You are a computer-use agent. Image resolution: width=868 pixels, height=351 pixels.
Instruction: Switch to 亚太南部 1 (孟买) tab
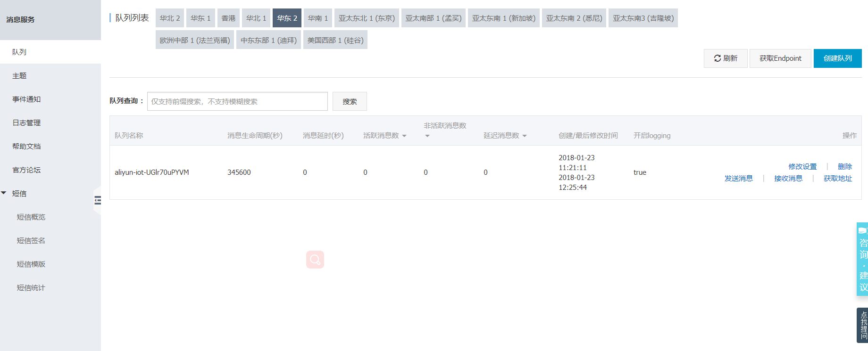point(434,18)
